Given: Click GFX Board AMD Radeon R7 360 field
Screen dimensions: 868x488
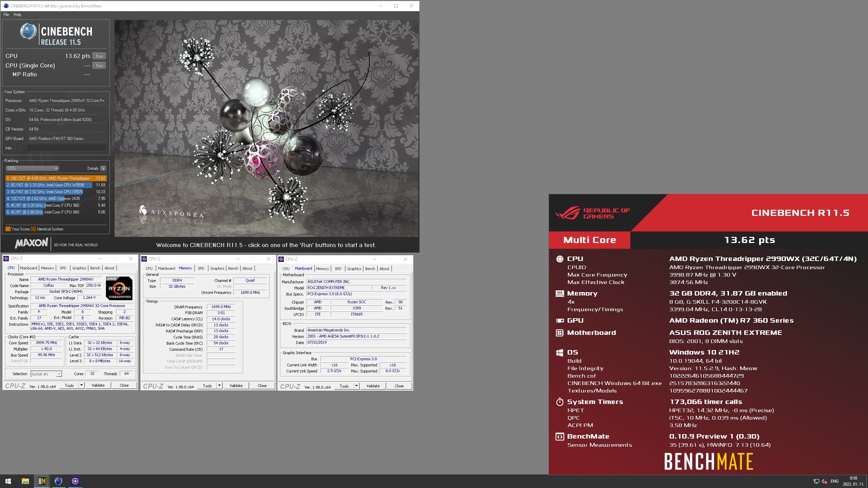Looking at the screenshot, I should tap(67, 139).
